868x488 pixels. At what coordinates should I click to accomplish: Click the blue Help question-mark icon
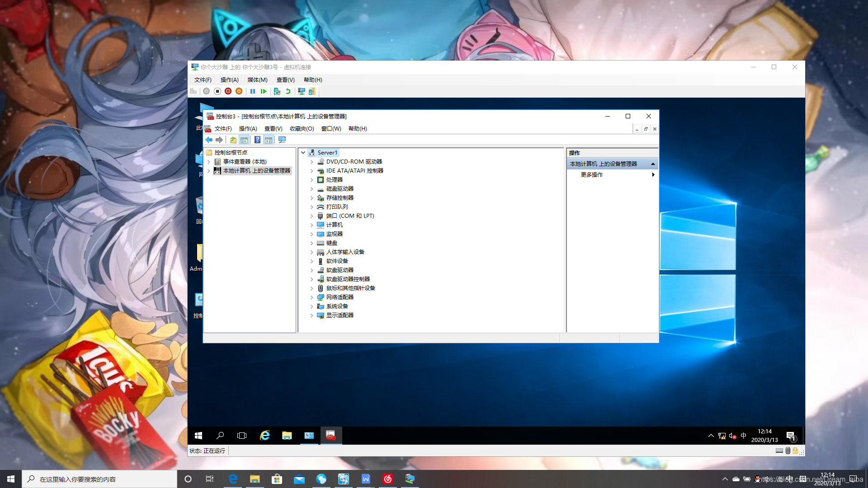[x=257, y=140]
